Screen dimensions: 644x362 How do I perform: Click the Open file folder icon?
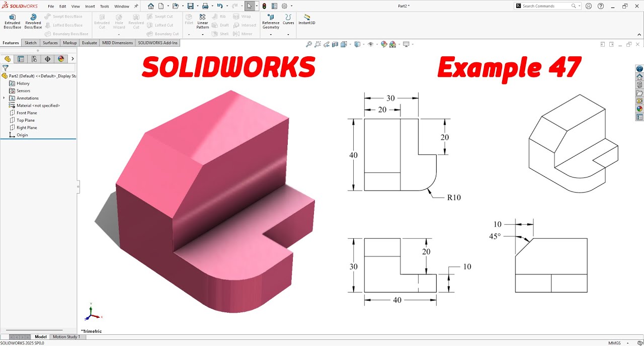pos(175,6)
